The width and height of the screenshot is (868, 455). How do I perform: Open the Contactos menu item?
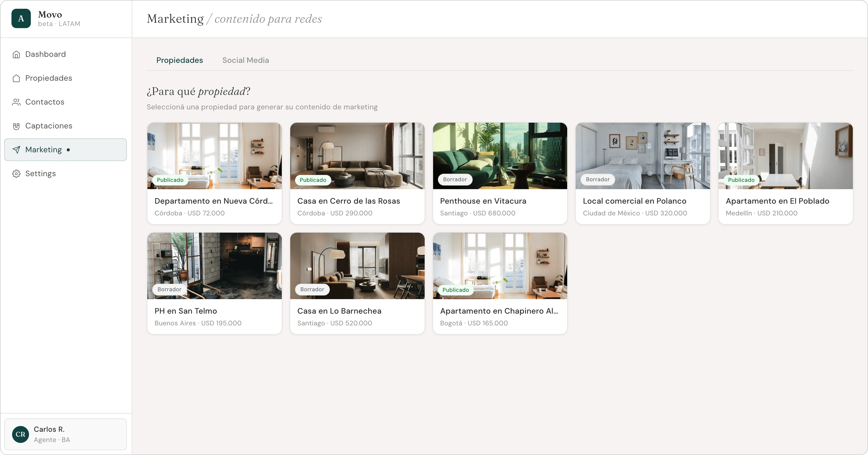click(x=44, y=102)
